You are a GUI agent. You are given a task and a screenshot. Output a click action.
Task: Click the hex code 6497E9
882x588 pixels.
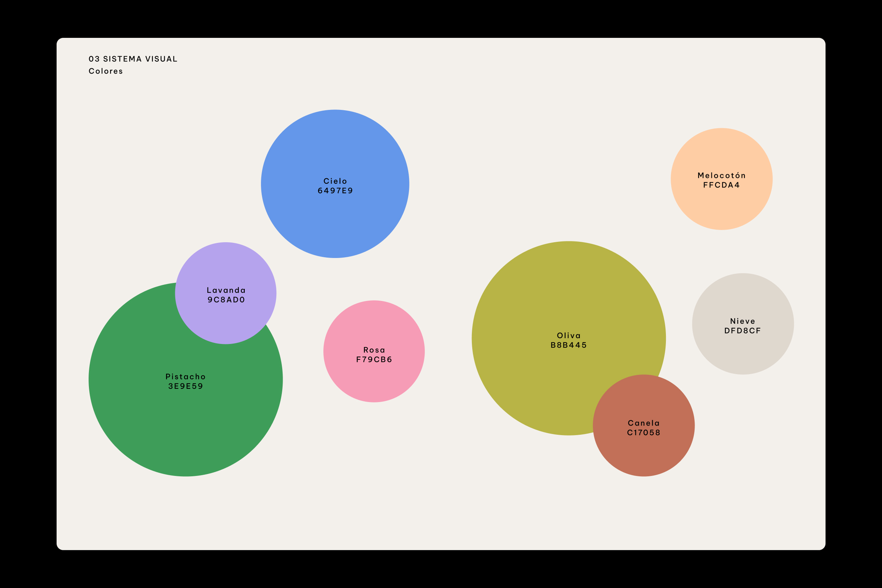[x=335, y=190]
